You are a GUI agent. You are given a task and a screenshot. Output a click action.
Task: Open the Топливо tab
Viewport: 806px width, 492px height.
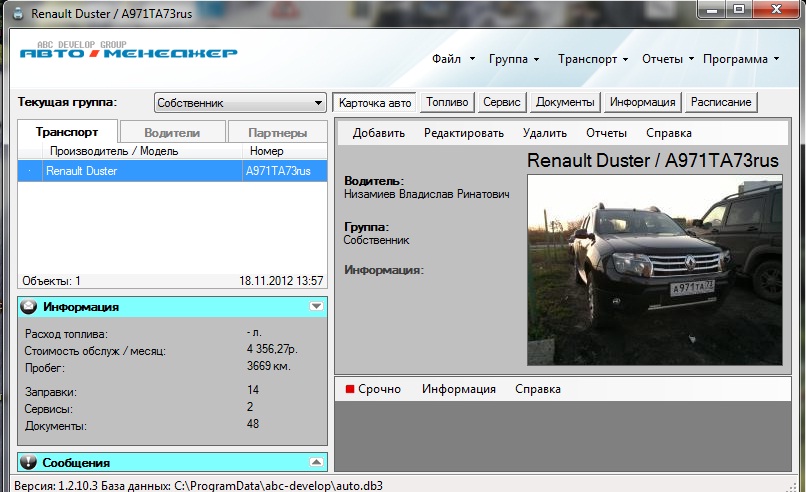446,102
